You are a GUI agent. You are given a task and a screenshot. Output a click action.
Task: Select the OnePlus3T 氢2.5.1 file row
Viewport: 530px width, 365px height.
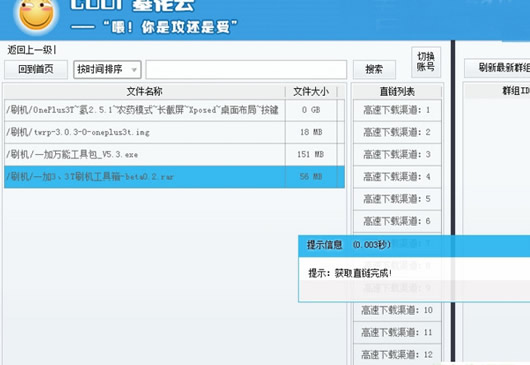[174, 110]
